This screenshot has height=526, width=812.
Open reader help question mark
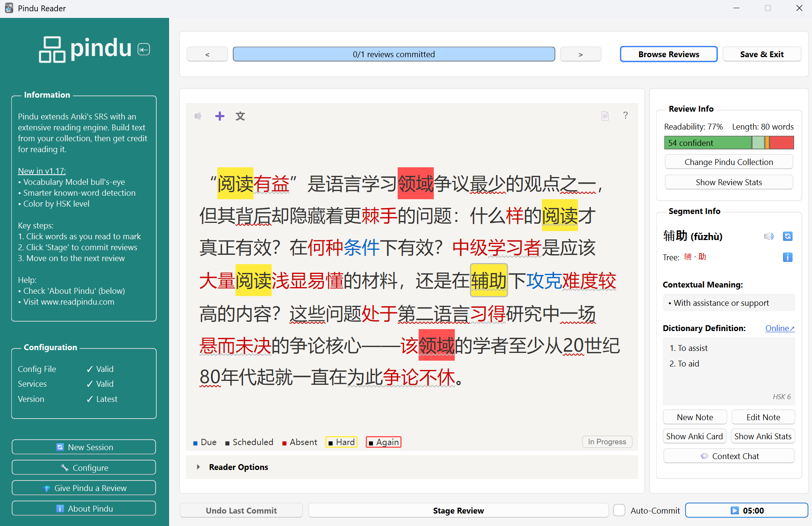(625, 116)
